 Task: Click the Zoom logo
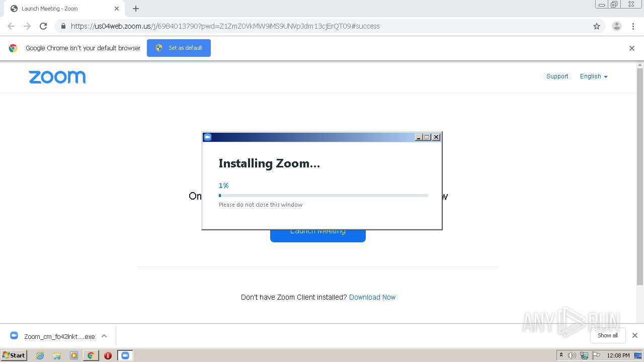(57, 77)
